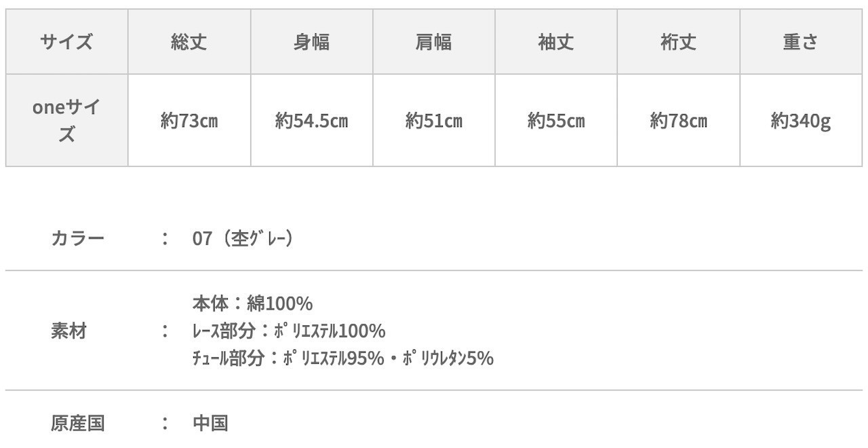The width and height of the screenshot is (868, 448).
Task: Click the 約73cm total length value
Action: [189, 121]
